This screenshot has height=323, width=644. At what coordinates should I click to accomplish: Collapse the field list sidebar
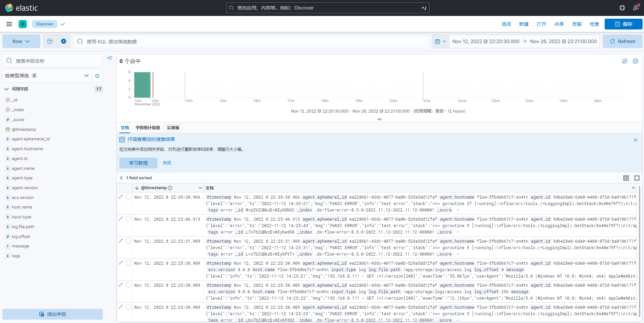pyautogui.click(x=110, y=58)
